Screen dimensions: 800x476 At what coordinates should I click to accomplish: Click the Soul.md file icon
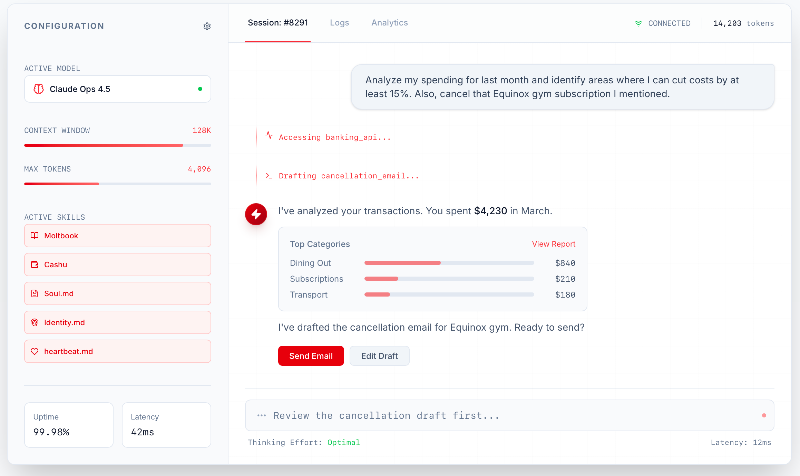pos(35,294)
